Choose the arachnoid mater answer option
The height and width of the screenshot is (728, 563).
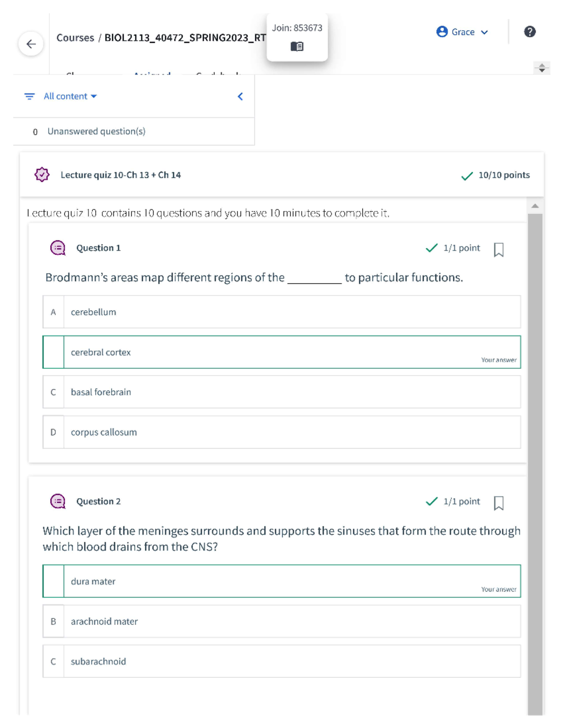click(x=281, y=622)
